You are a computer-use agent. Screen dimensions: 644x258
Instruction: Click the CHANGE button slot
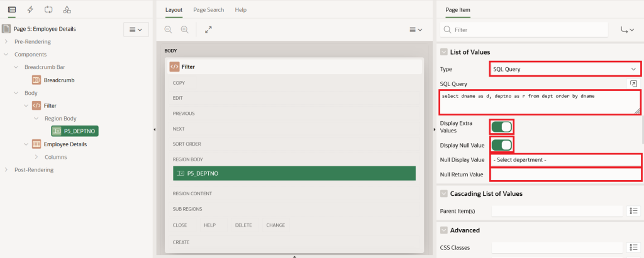pyautogui.click(x=275, y=225)
